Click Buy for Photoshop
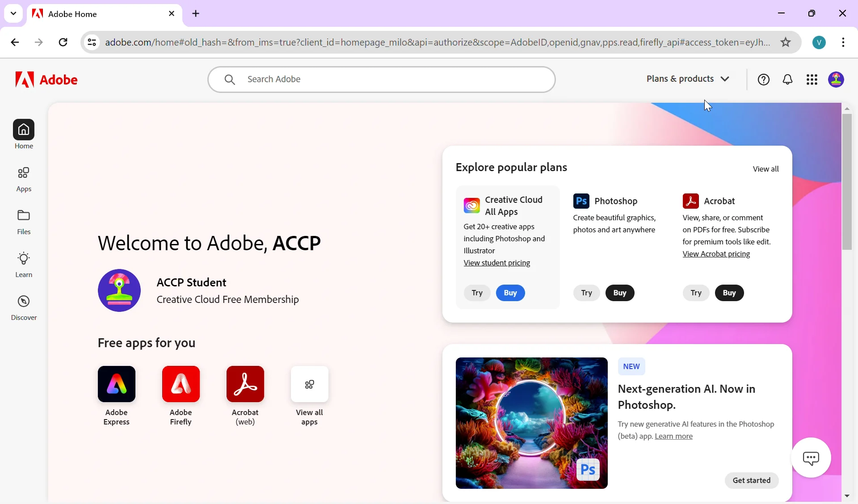Viewport: 858px width, 504px height. click(620, 293)
